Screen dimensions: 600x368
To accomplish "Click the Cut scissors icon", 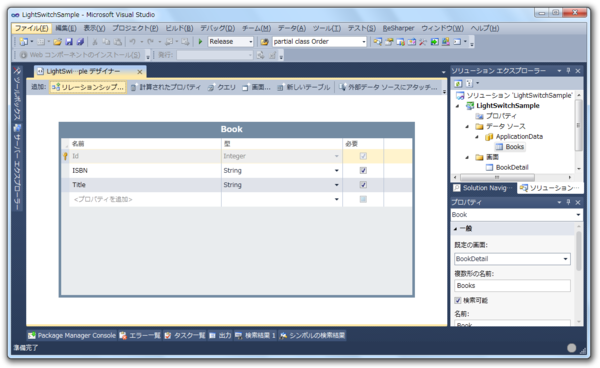I will pyautogui.click(x=95, y=42).
